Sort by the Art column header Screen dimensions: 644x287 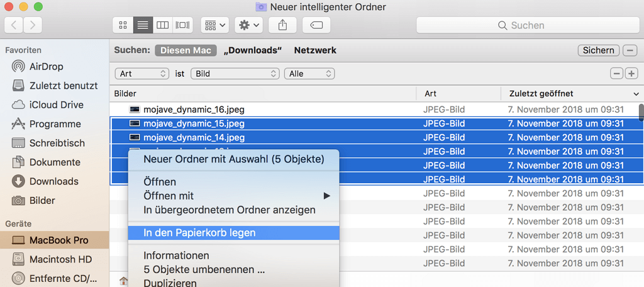click(458, 94)
